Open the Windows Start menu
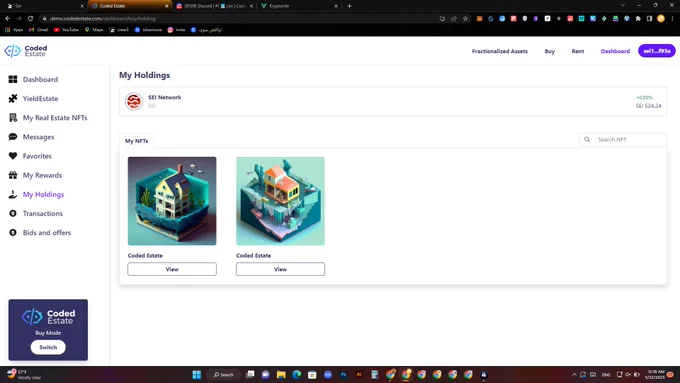The image size is (680, 383). 196,374
